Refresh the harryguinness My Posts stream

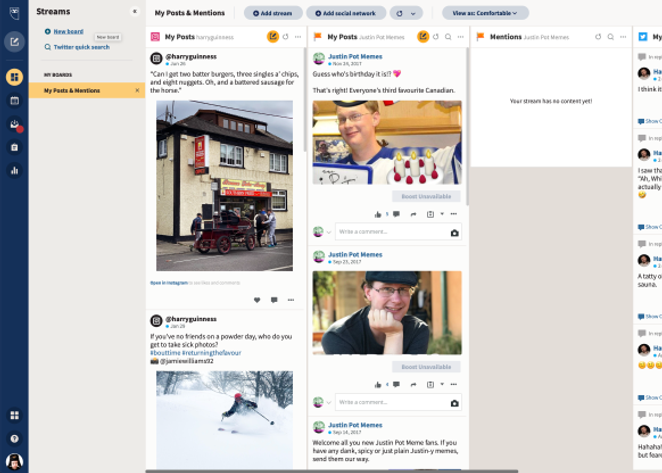pos(285,37)
